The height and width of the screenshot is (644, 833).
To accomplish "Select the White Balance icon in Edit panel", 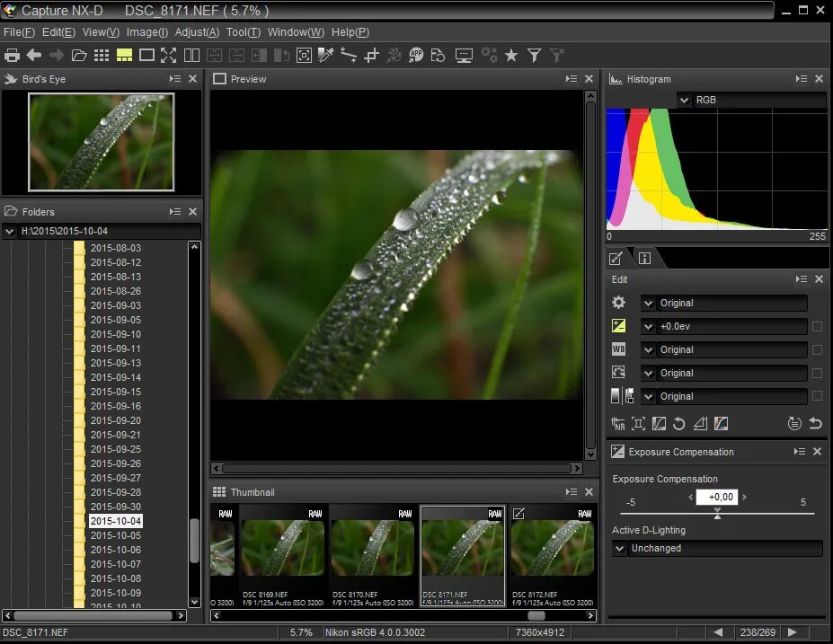I will [x=617, y=348].
